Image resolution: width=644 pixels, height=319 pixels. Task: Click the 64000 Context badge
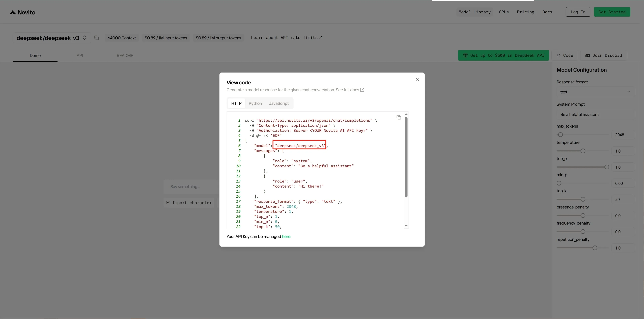[x=122, y=38]
